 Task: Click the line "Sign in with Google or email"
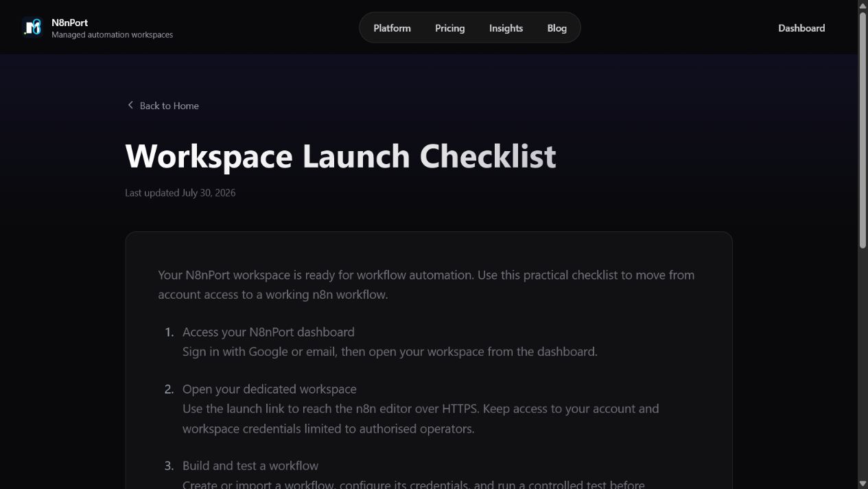390,352
